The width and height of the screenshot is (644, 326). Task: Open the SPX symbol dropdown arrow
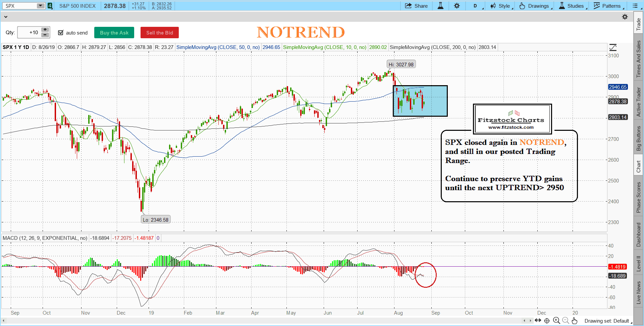(x=40, y=6)
